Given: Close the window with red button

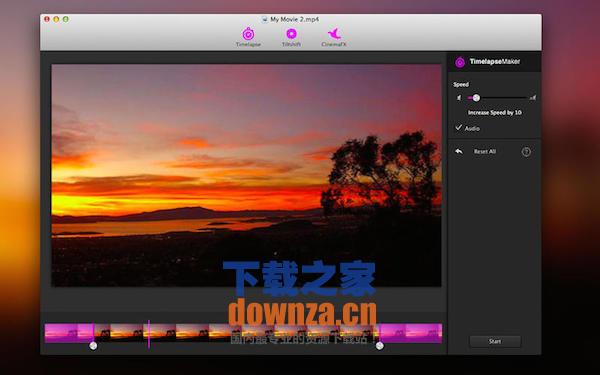Looking at the screenshot, I should click(x=47, y=19).
